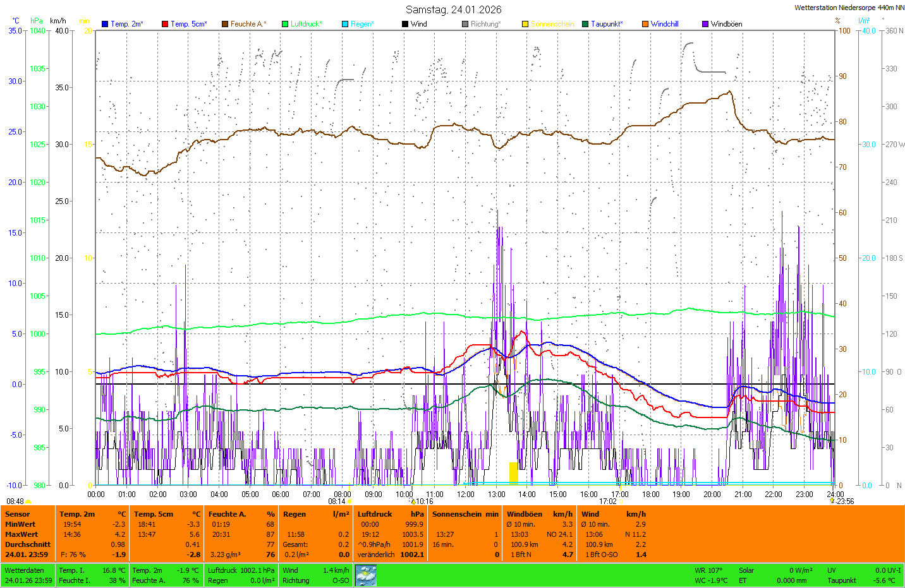Screen dimensions: 905x588
Task: Click the Windböen column header in table
Action: [x=525, y=514]
